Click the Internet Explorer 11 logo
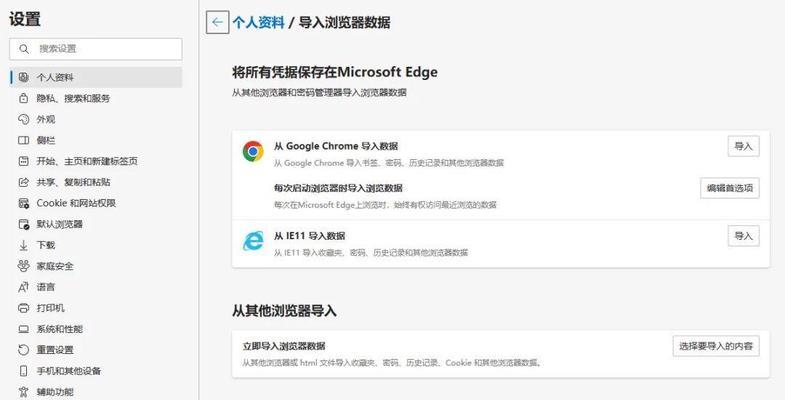This screenshot has height=400, width=785. [x=253, y=241]
